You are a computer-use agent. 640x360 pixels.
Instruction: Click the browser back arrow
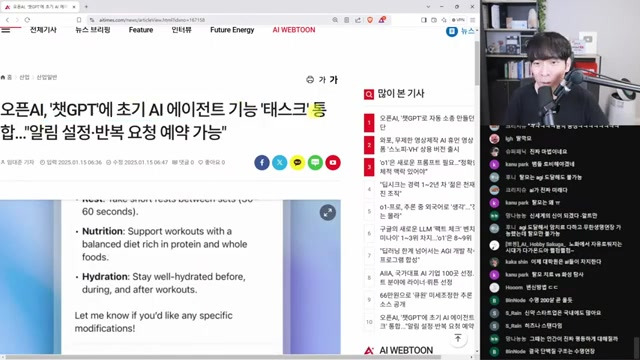(x=7, y=20)
